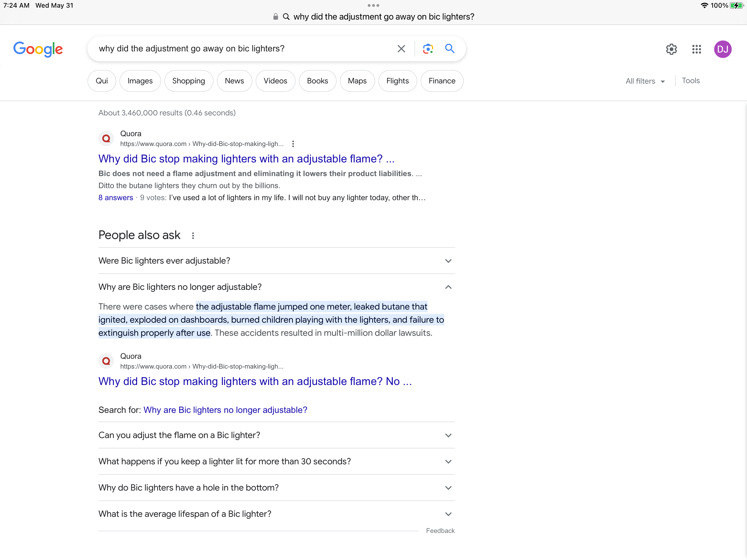Switch to Images results
This screenshot has height=560, width=747.
(x=140, y=81)
